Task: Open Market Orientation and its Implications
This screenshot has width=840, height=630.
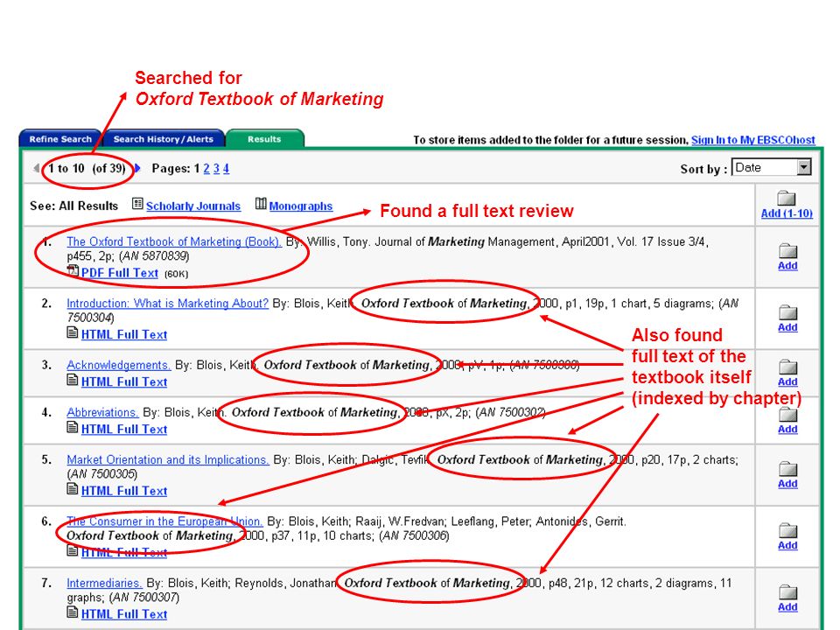Action: tap(168, 459)
